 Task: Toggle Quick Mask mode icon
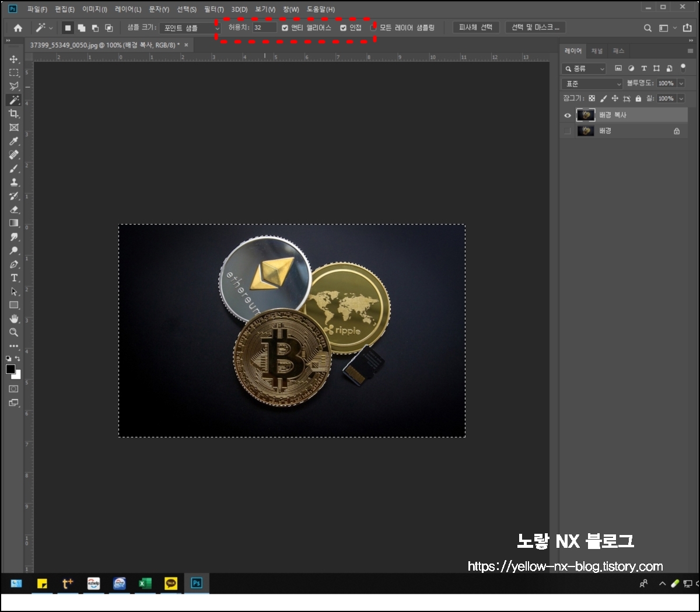14,389
